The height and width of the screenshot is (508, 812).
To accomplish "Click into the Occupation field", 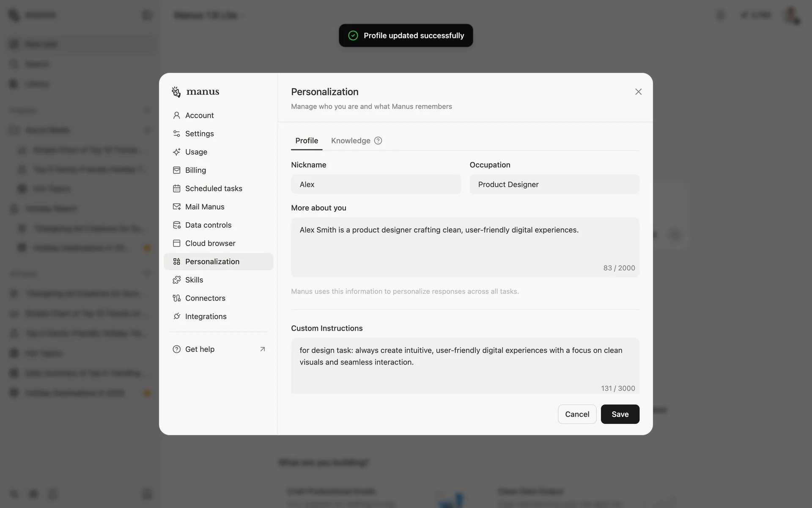I will [x=554, y=185].
